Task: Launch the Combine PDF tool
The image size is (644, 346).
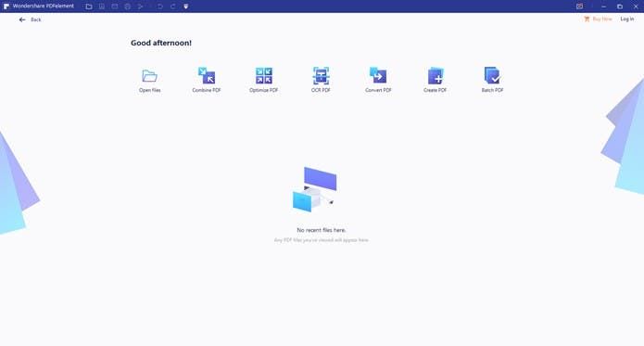Action: click(x=207, y=80)
